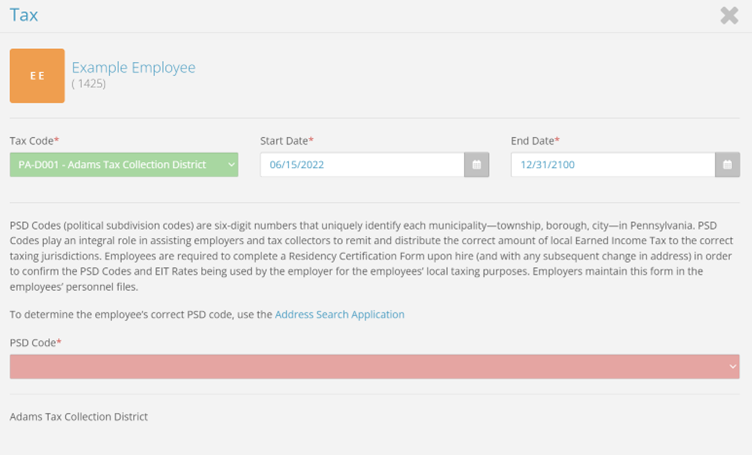Screen dimensions: 752x455
Task: Click the End Date field label
Action: 535,141
